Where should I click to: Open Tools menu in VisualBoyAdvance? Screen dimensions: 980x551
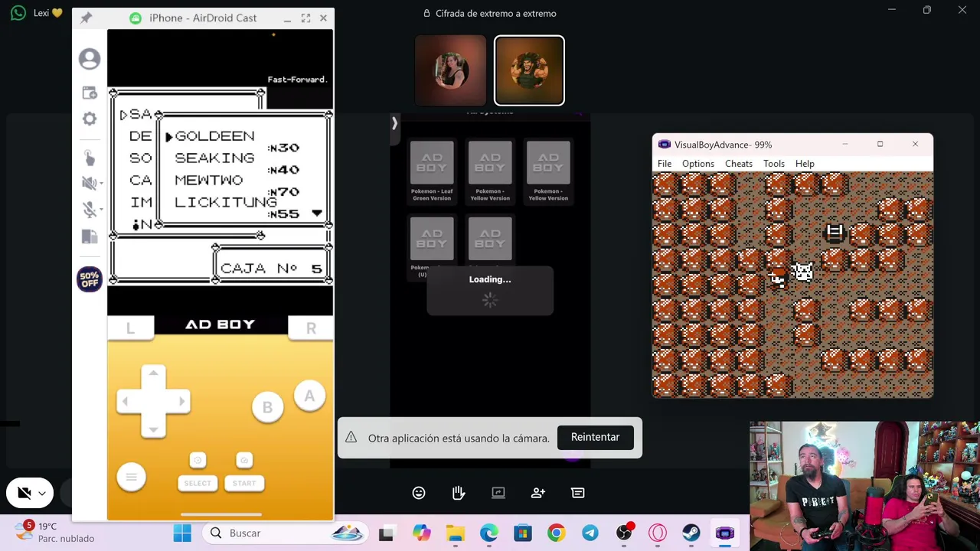(x=774, y=164)
